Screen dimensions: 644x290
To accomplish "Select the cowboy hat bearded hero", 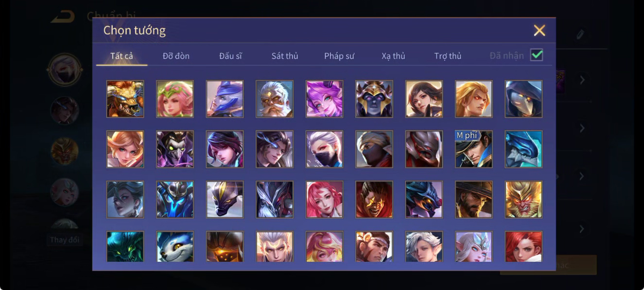I will 473,199.
